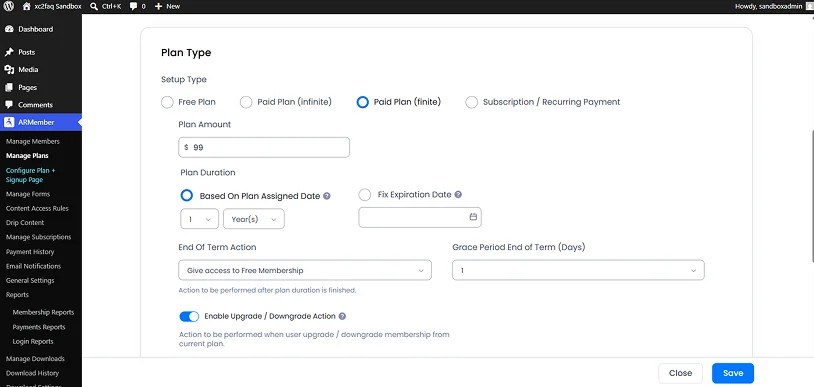Open the Year(s) duration unit dropdown
Image resolution: width=814 pixels, height=387 pixels.
254,219
